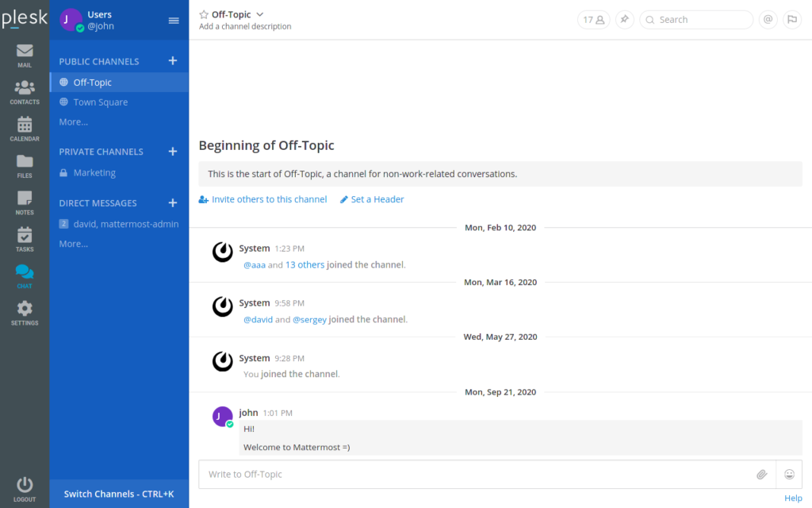Open the emoji picker in the message box
Viewport: 812px width, 508px height.
pyautogui.click(x=789, y=474)
